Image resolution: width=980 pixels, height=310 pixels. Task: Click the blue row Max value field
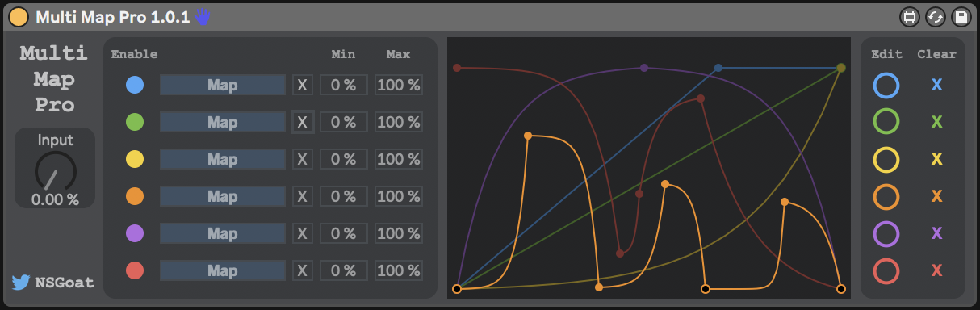tap(398, 85)
